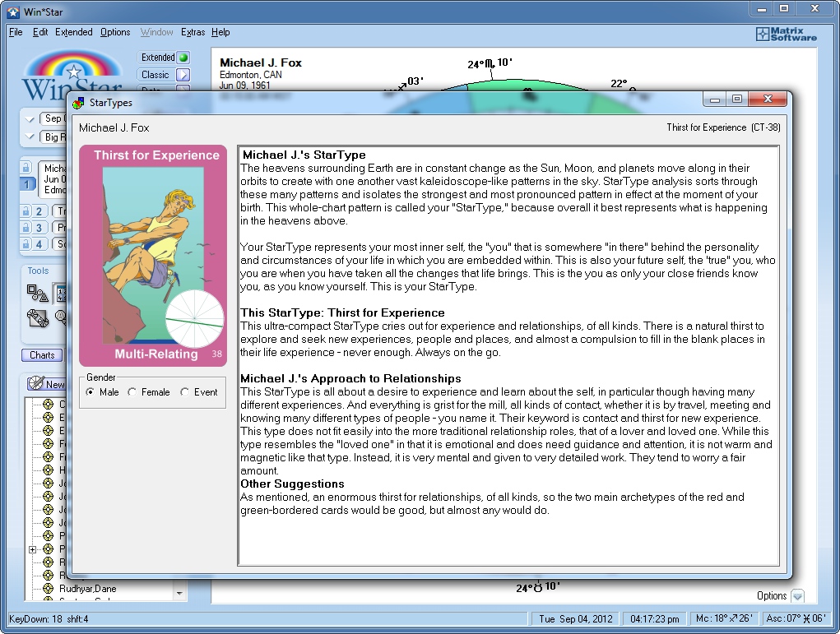Click 'Michael J. Fox' name in StarTypes dialog

tap(114, 127)
